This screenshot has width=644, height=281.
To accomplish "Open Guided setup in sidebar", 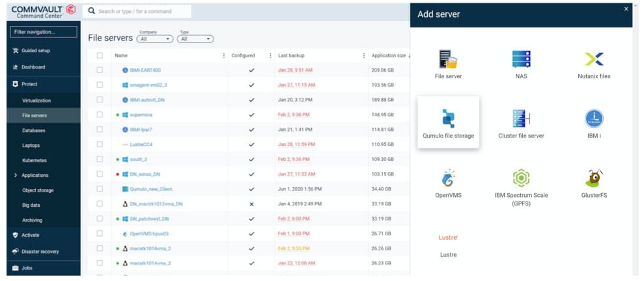I will pos(36,51).
